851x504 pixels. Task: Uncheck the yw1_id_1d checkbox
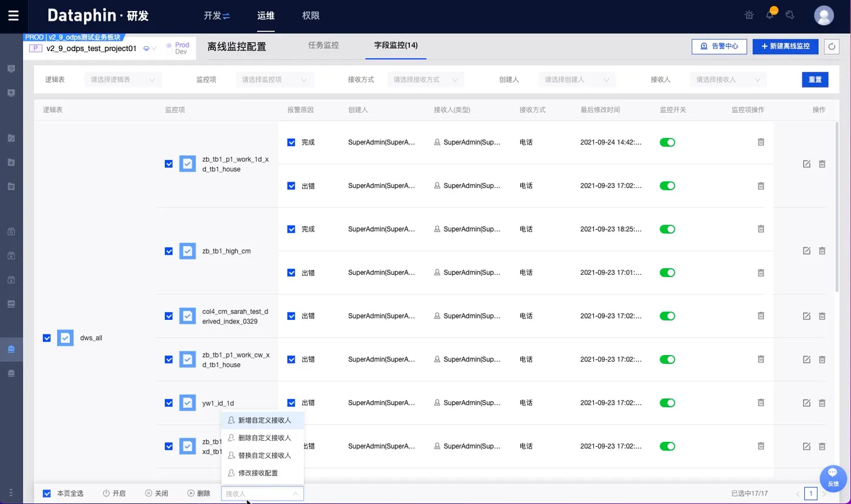(169, 403)
